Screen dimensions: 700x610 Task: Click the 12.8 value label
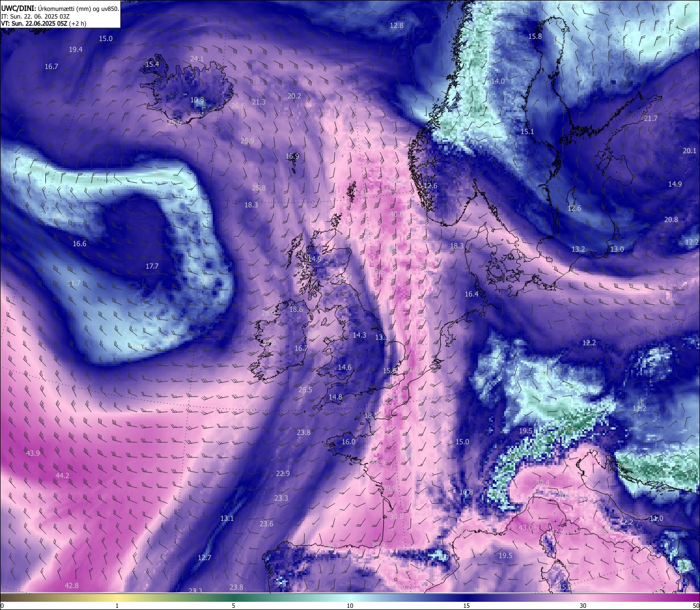(396, 26)
